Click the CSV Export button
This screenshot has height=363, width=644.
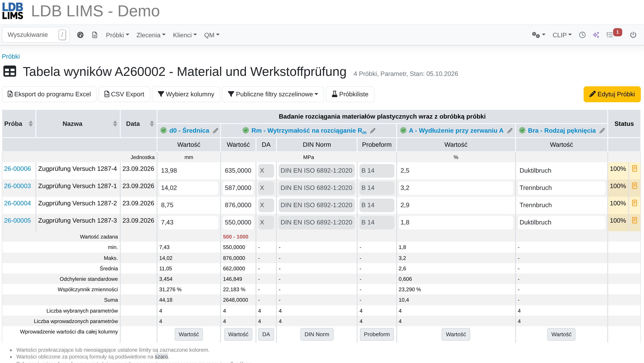tap(124, 94)
